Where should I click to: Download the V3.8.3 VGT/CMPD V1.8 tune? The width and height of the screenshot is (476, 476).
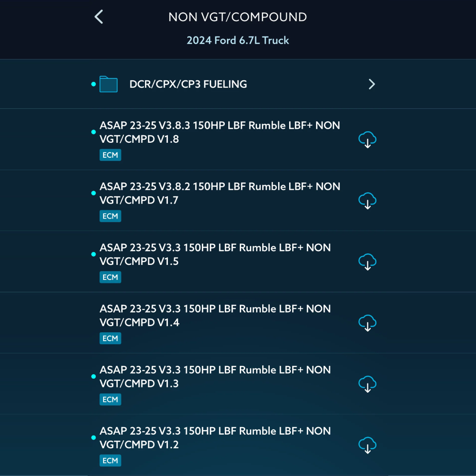click(367, 139)
